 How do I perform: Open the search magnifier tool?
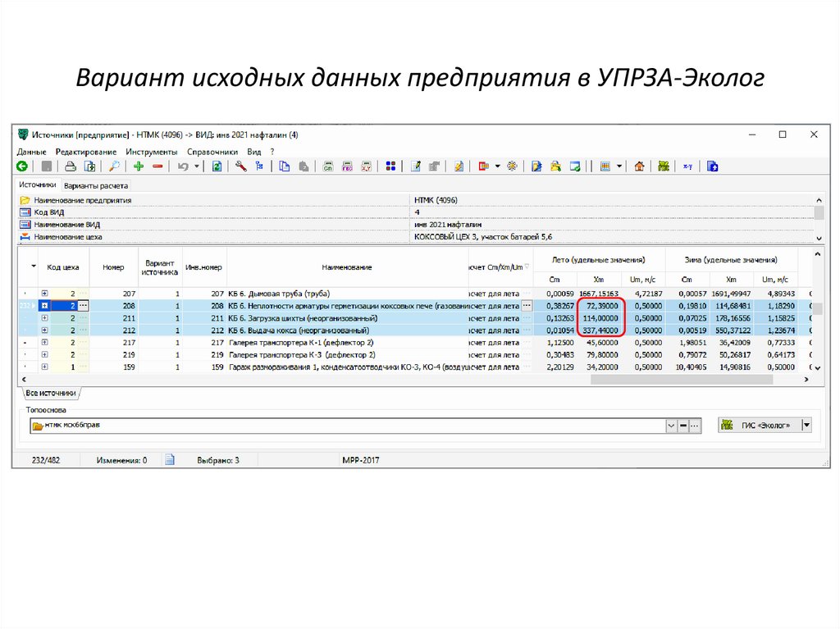(x=115, y=166)
